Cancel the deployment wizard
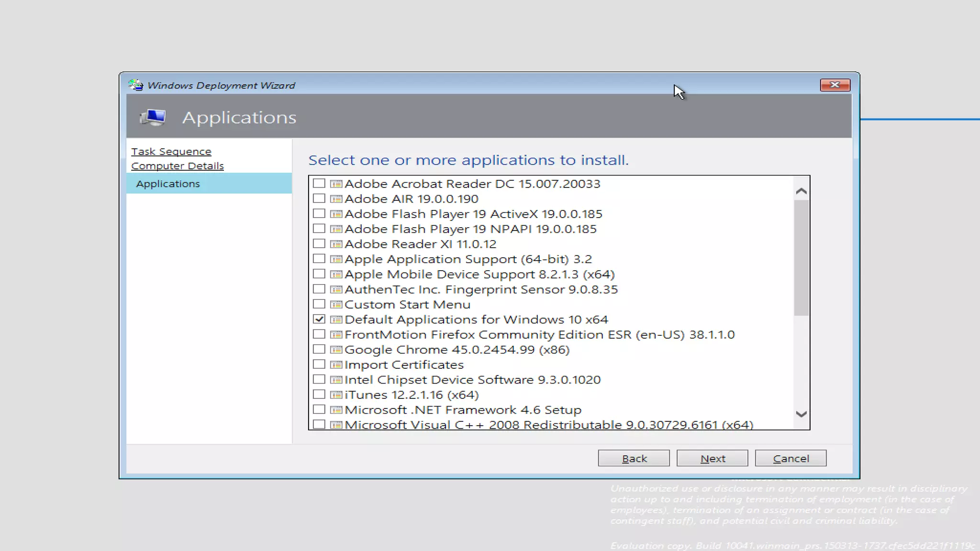980x551 pixels. (x=791, y=458)
